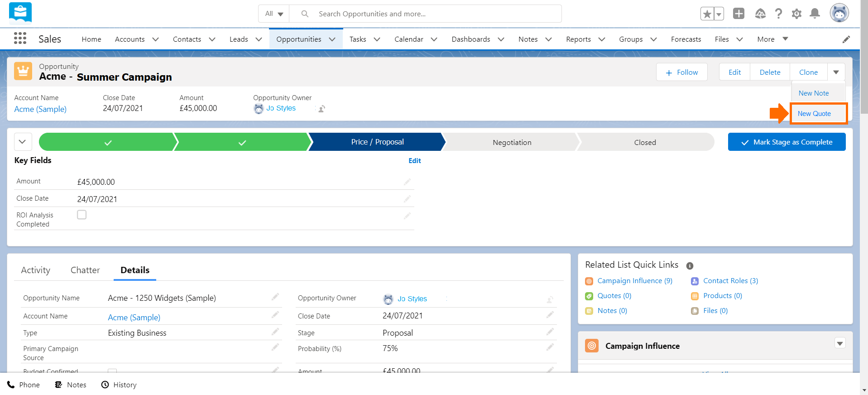Open the Acme (Sample) account link in header

(x=40, y=109)
